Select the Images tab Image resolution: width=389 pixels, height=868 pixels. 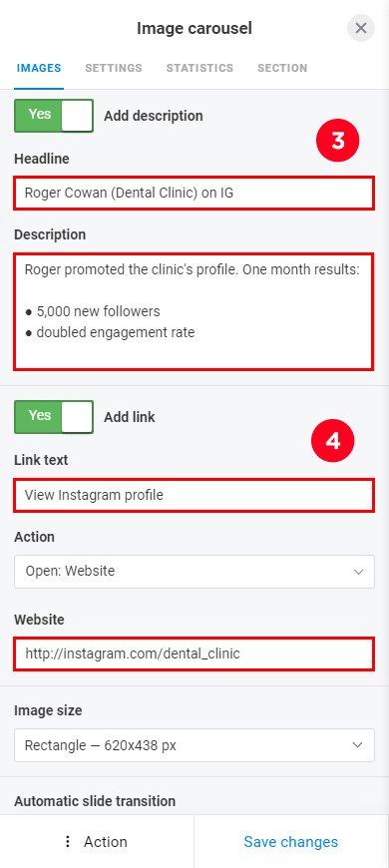point(39,68)
